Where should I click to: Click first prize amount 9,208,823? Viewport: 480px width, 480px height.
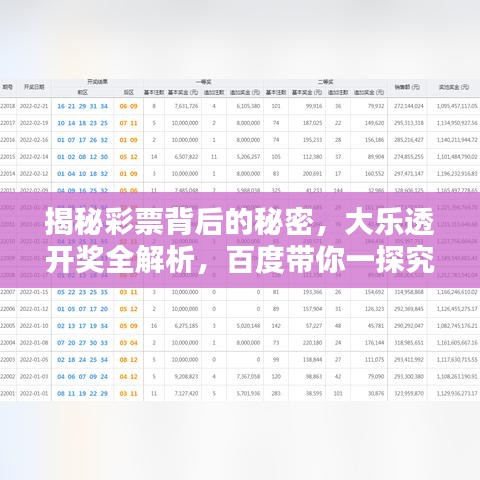186,377
